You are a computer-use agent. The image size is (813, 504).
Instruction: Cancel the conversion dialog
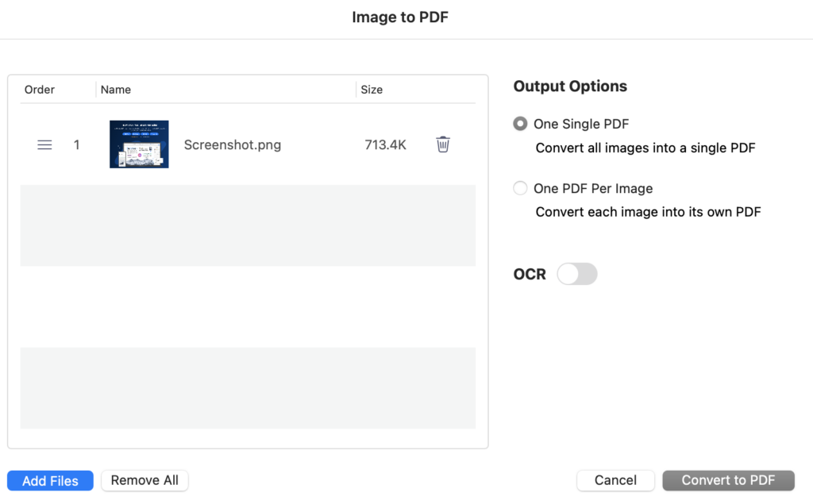[x=615, y=480]
